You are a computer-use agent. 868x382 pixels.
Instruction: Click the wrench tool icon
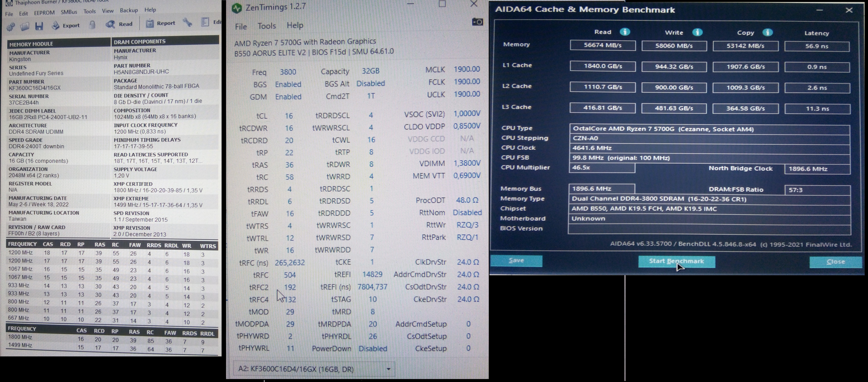(x=188, y=23)
